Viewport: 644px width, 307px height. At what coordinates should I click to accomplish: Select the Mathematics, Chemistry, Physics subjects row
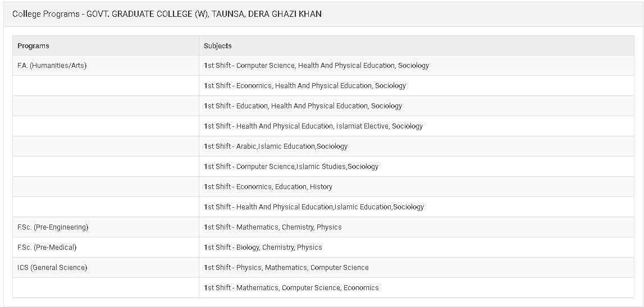click(273, 227)
